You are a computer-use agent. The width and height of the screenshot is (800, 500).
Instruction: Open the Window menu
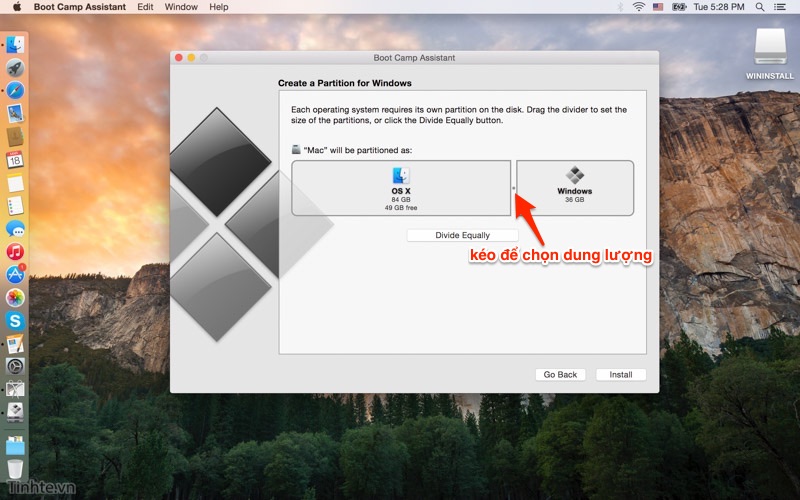pyautogui.click(x=181, y=7)
